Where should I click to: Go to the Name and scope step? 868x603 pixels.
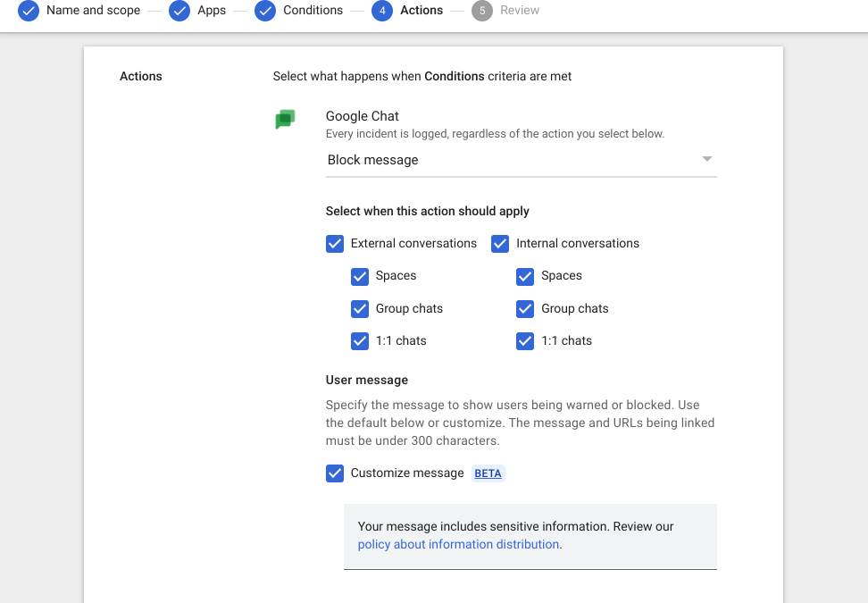tap(93, 10)
